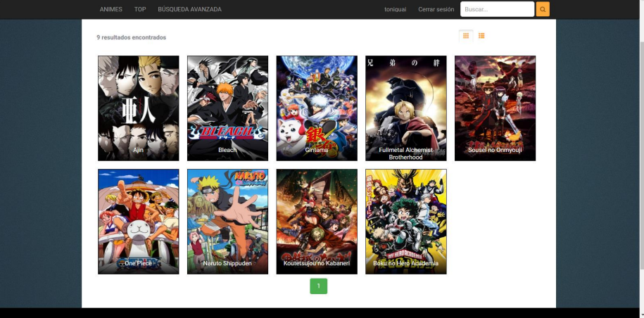Switch to list view layout
Screen dimensions: 644x318
click(481, 36)
